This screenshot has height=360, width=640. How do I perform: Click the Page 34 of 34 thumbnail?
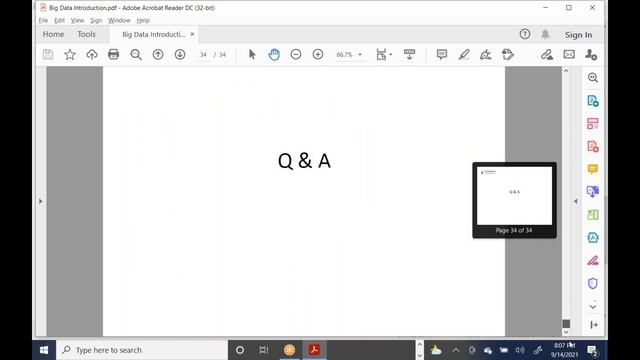[x=514, y=200]
